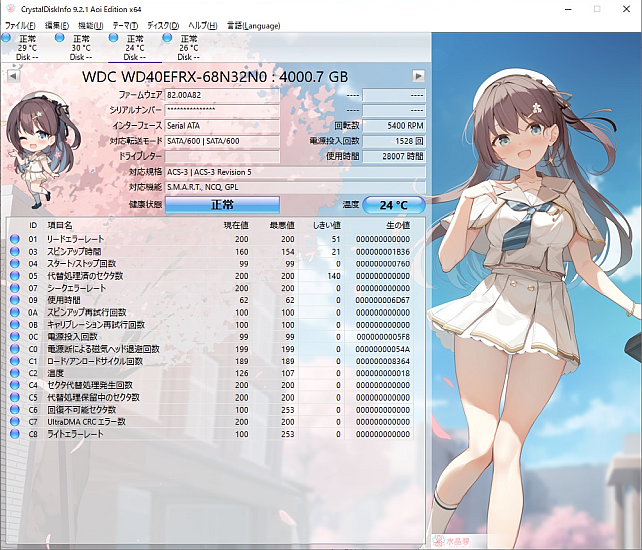The width and height of the screenshot is (642, 550).
Task: Click status orb for row C7 UltraDMA CRC
Action: (x=15, y=422)
